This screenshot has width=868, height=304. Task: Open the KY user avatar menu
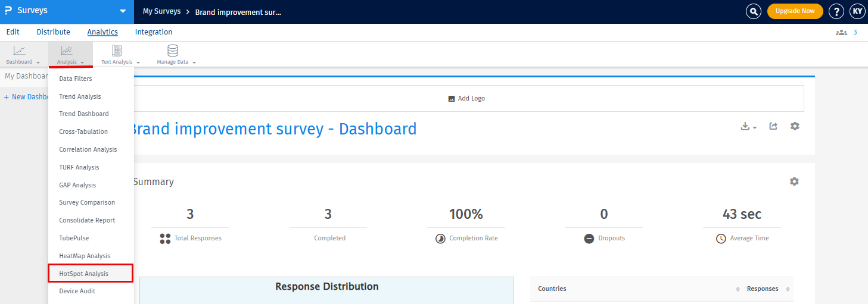pos(857,11)
